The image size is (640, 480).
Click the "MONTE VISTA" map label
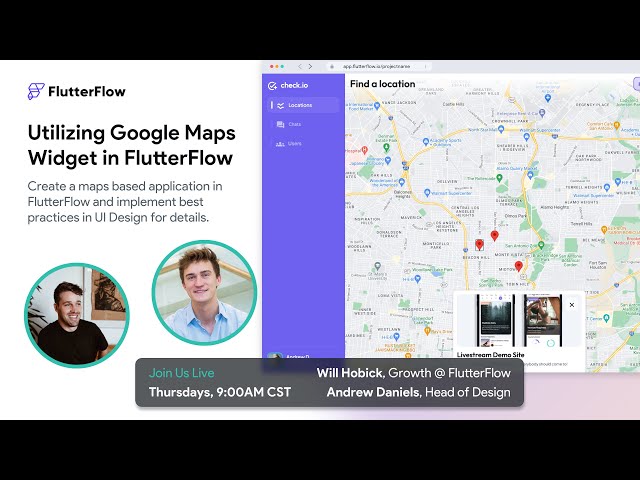[509, 254]
